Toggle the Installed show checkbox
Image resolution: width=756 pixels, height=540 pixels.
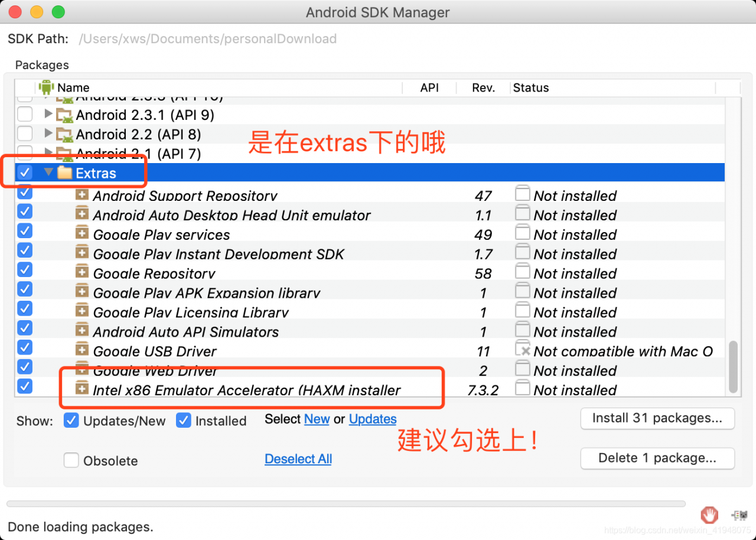(184, 421)
